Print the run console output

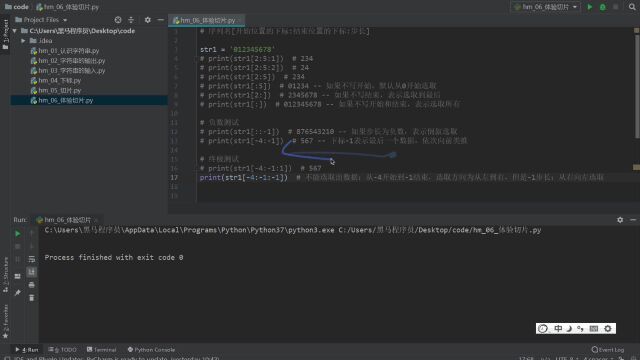(x=31, y=285)
